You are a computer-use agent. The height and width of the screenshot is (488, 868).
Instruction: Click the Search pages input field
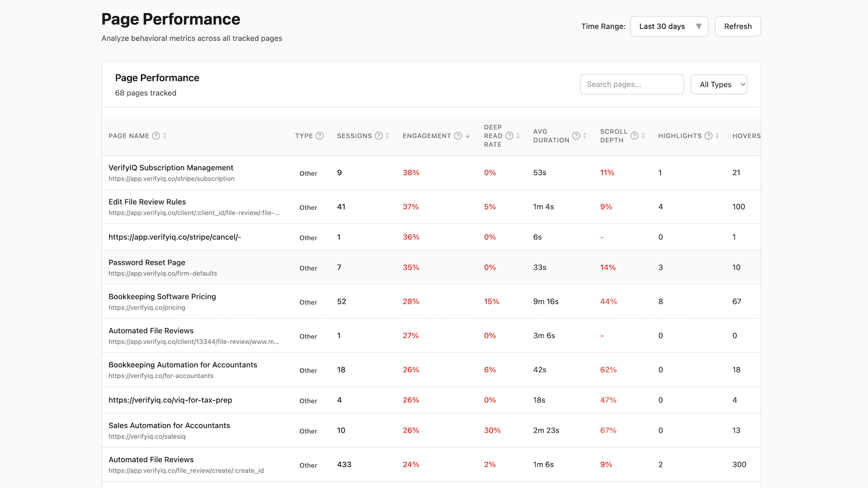[x=631, y=84]
